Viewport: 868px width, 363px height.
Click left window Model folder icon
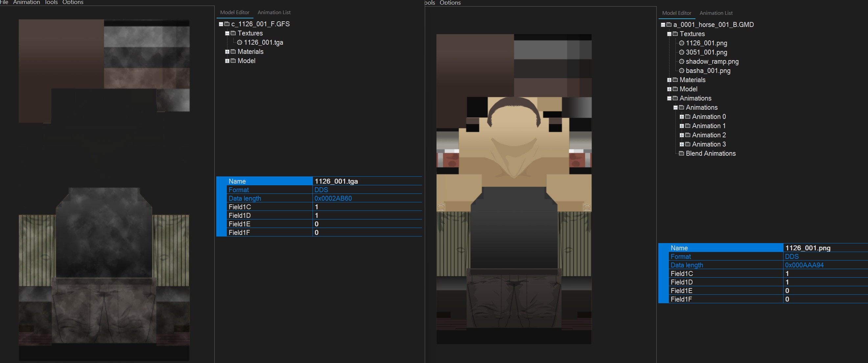point(233,61)
